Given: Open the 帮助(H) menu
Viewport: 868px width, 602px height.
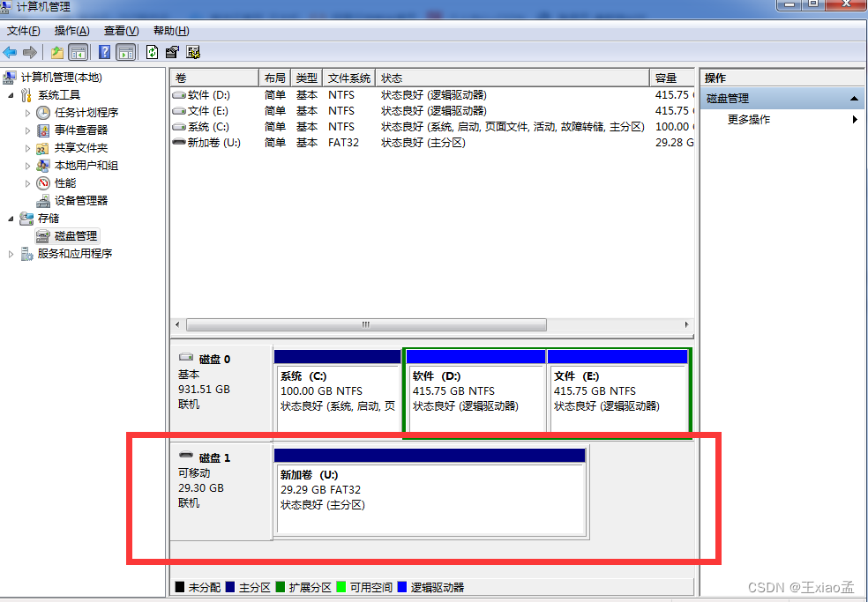Looking at the screenshot, I should click(171, 31).
